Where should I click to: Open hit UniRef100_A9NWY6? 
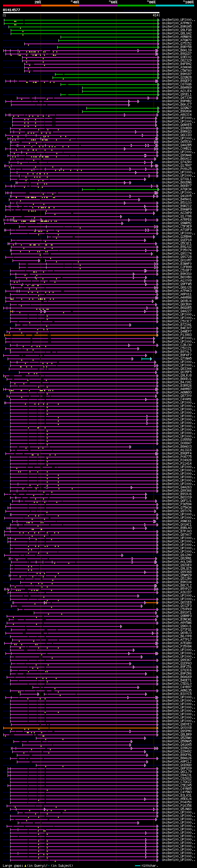[x=177, y=37]
